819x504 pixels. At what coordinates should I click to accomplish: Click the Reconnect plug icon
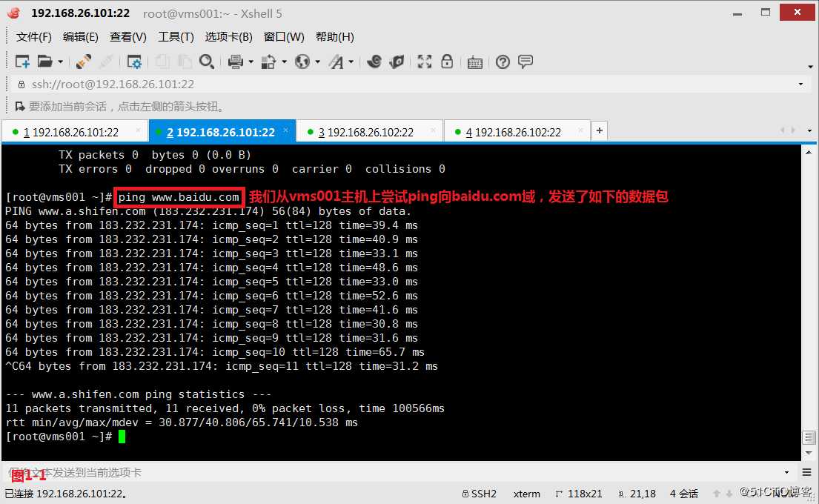[x=83, y=62]
